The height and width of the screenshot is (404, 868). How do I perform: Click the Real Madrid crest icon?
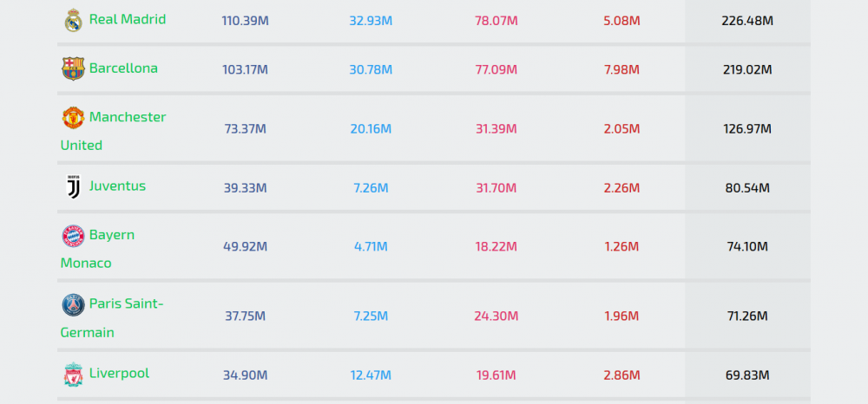point(73,21)
